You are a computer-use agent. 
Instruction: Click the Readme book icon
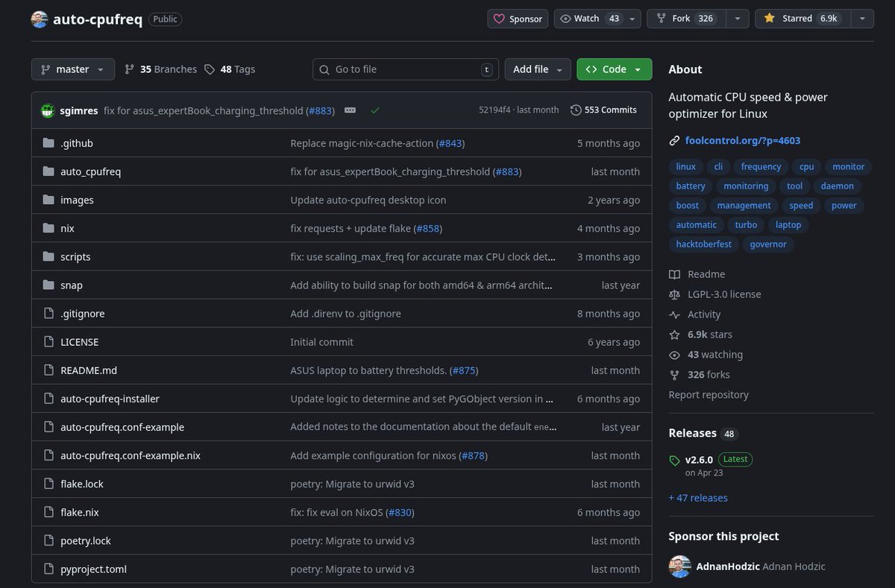pos(675,274)
